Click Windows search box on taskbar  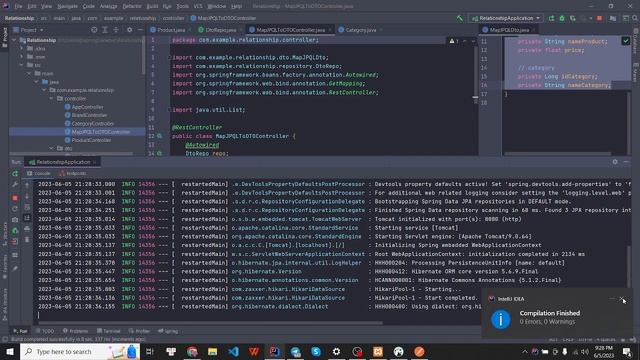[x=80, y=351]
